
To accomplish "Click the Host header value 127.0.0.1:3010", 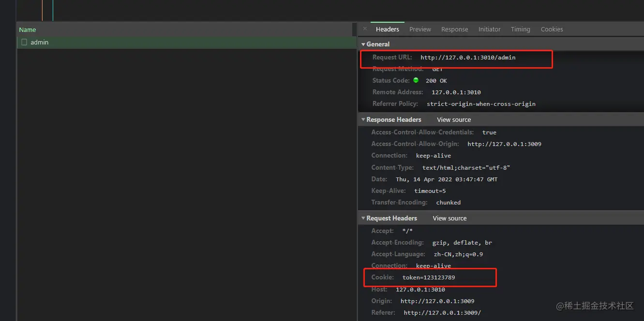I will point(420,290).
